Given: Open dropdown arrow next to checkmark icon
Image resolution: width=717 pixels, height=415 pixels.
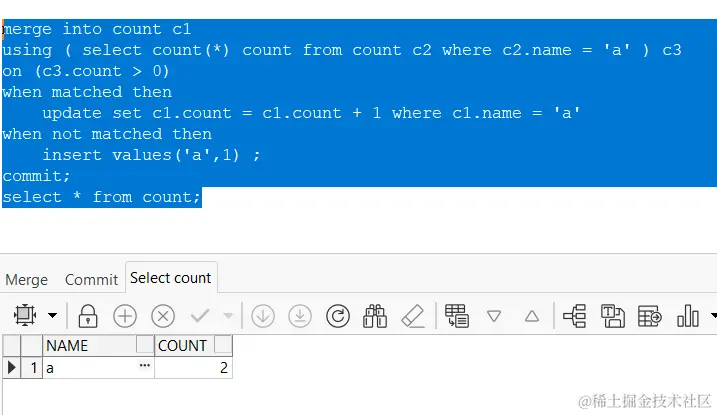Looking at the screenshot, I should click(x=228, y=315).
